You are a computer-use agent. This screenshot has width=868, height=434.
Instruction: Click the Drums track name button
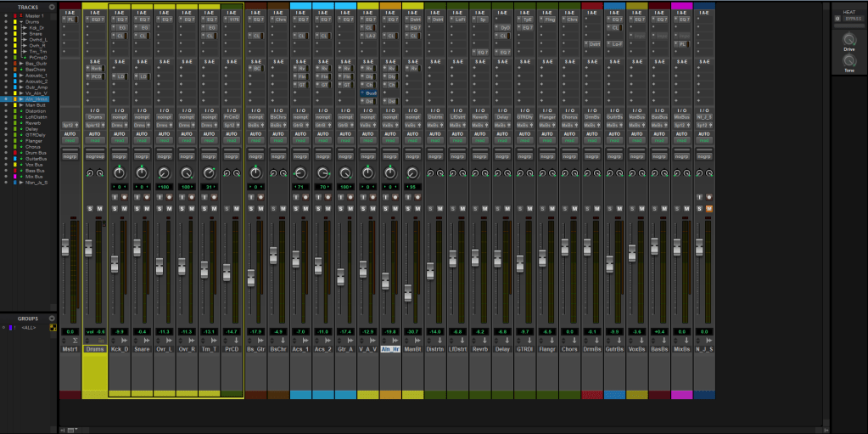[95, 348]
